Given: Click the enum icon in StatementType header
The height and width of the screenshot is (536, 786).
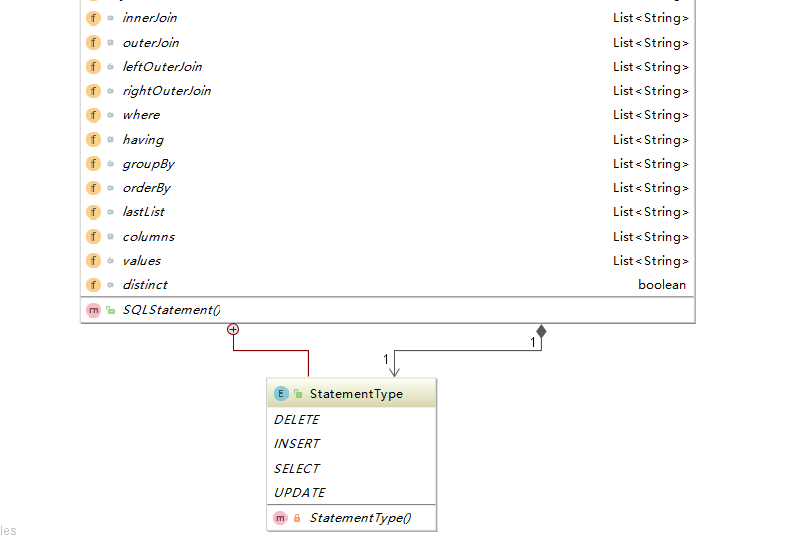Looking at the screenshot, I should pyautogui.click(x=281, y=394).
